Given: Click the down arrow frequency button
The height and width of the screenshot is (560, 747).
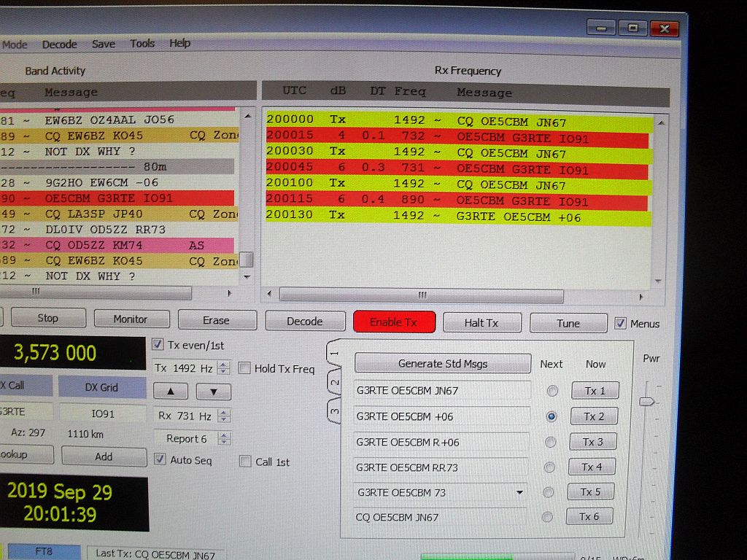Looking at the screenshot, I should pyautogui.click(x=214, y=392).
